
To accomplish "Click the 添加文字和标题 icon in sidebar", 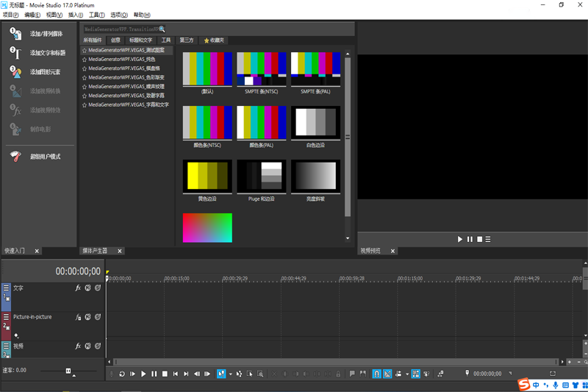I will 15,52.
